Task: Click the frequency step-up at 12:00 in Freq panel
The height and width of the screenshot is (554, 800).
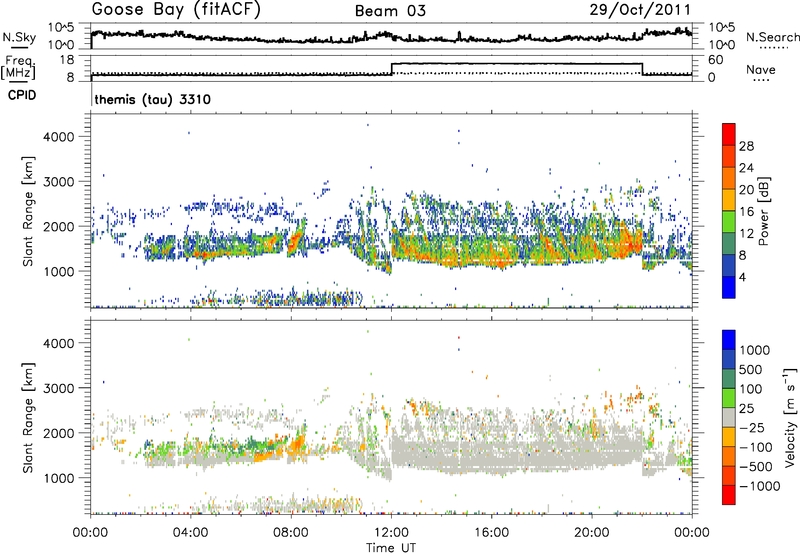Action: (391, 69)
